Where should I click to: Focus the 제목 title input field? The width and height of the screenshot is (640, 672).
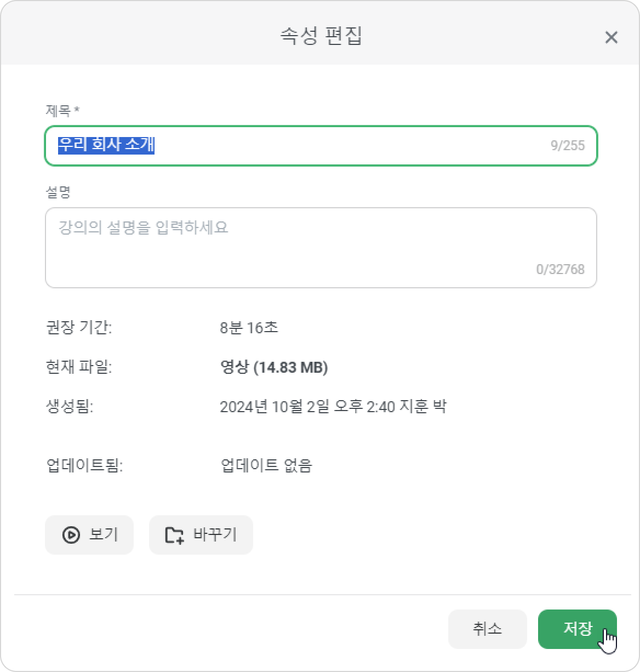(321, 145)
